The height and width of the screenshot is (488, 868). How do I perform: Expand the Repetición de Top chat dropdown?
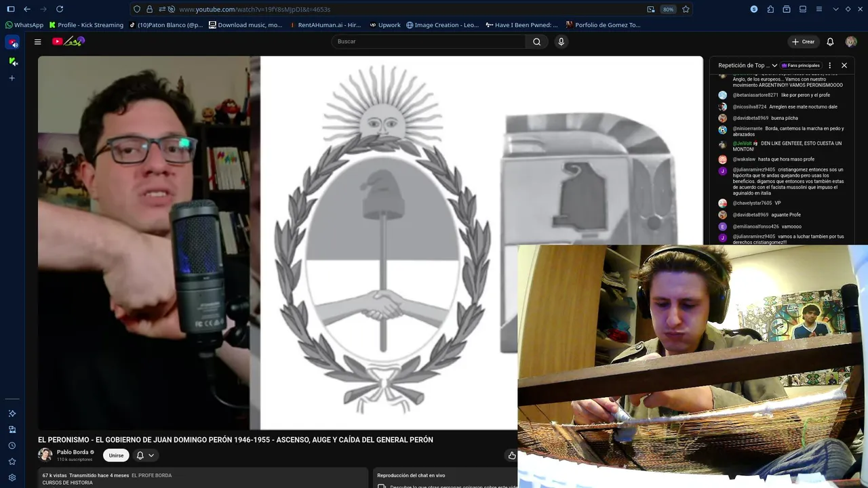tap(774, 65)
